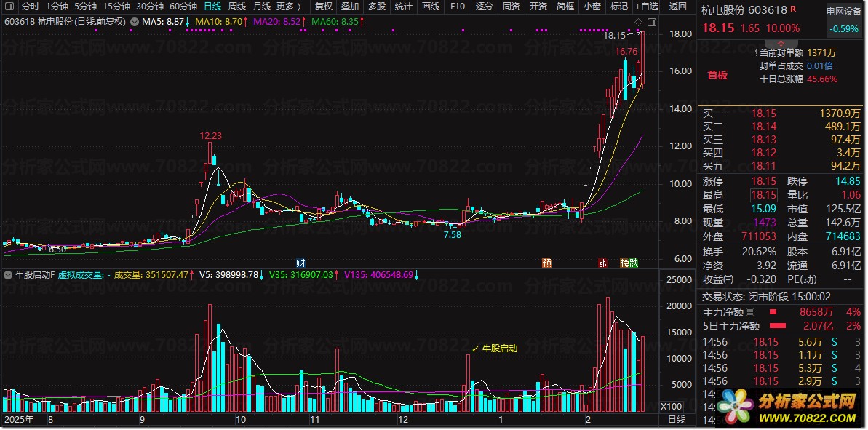Click the MA20: 8.52 indicator label

click(x=276, y=22)
